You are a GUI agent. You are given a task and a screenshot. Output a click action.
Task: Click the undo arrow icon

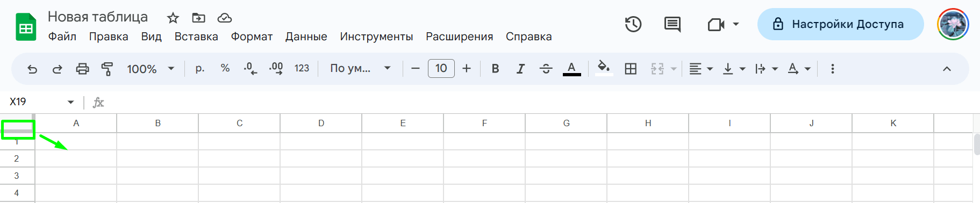tap(32, 69)
